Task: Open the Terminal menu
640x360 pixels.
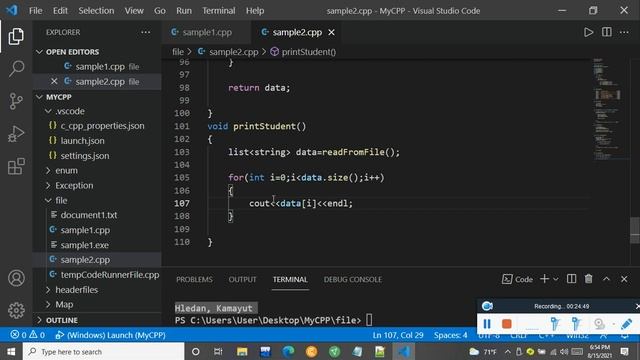Action: tap(218, 11)
